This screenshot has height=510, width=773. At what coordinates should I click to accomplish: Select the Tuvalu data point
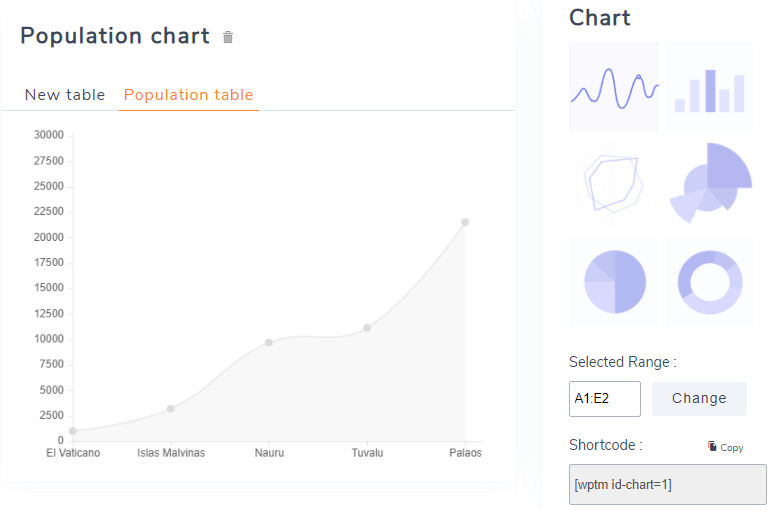pos(367,327)
